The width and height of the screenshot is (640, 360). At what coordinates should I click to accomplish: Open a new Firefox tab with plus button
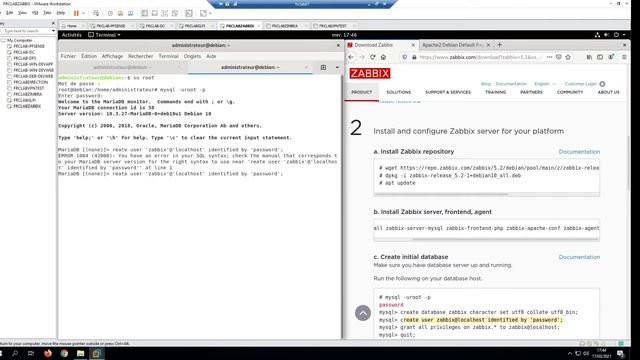(x=500, y=45)
